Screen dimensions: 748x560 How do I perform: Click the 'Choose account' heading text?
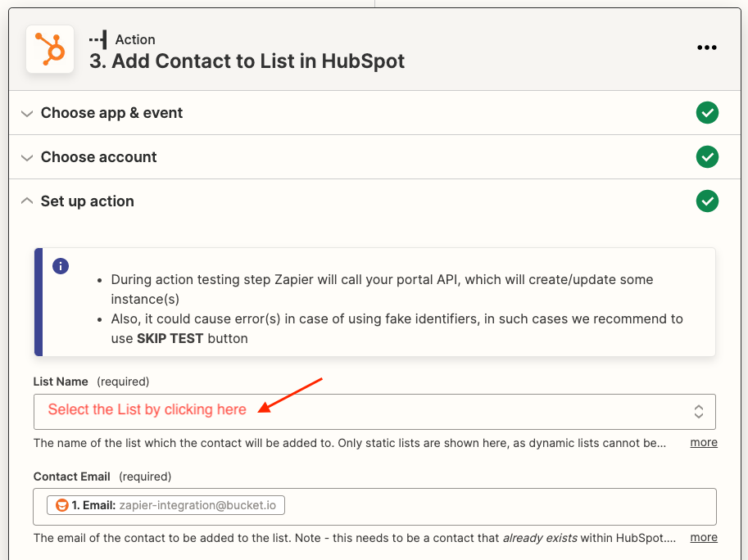pyautogui.click(x=99, y=157)
